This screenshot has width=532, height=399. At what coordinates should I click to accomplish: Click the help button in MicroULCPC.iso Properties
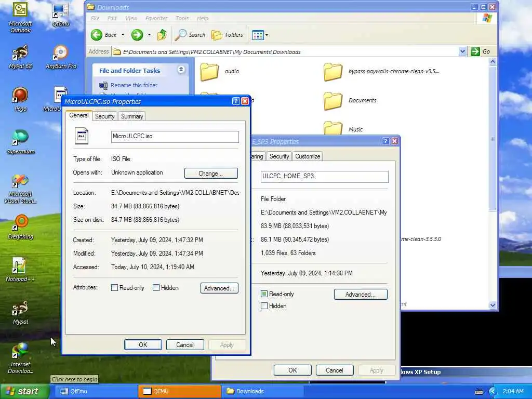pos(236,101)
